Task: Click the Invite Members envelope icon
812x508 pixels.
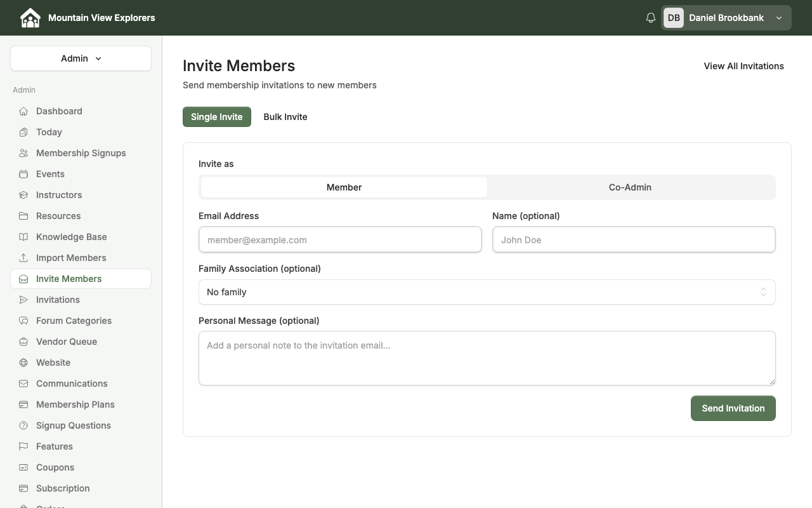Action: [23, 279]
